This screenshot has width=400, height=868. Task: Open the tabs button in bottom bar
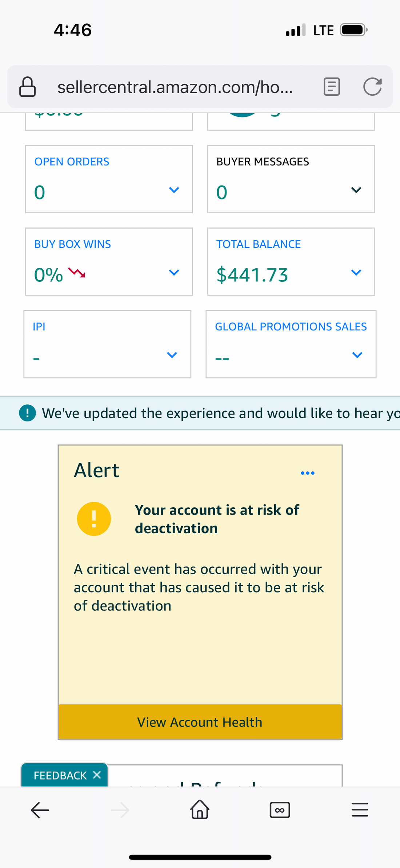[x=280, y=810]
